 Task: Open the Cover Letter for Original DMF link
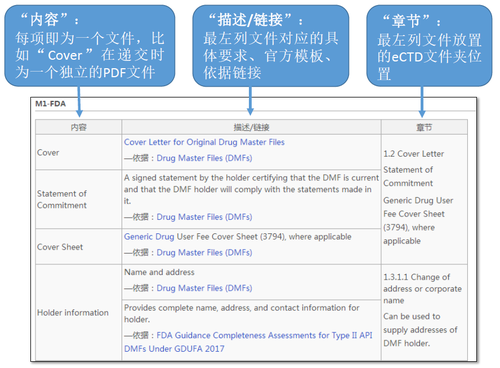click(204, 142)
